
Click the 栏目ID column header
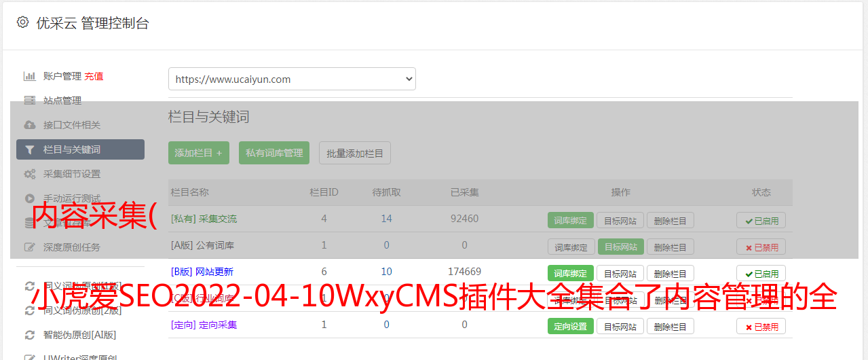[x=324, y=192]
